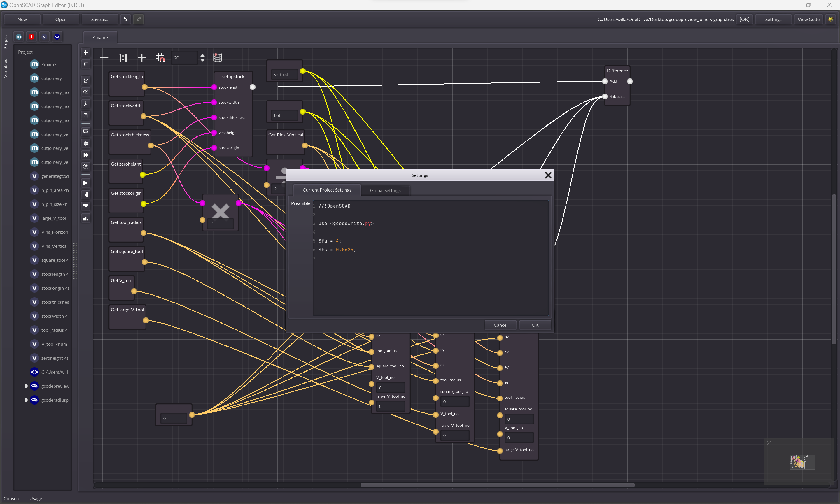Screen dimensions: 840x504
Task: Click the add comment icon
Action: pyautogui.click(x=86, y=131)
